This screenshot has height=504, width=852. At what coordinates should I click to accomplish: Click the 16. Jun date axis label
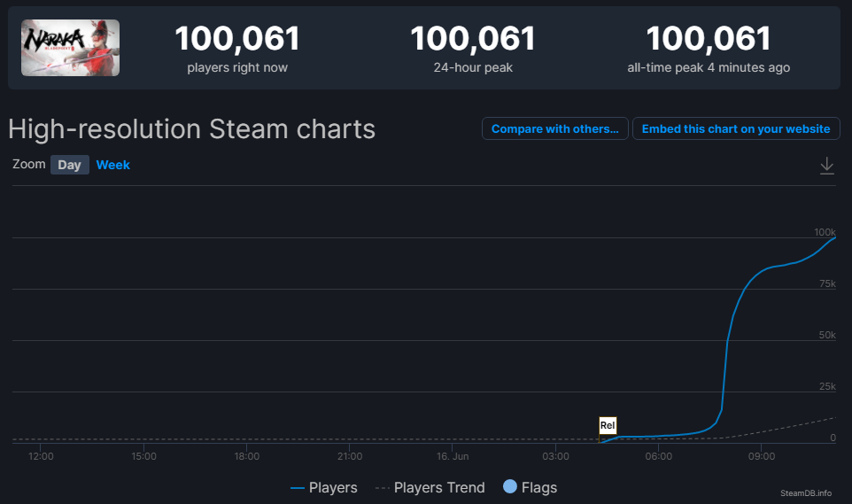coord(453,456)
